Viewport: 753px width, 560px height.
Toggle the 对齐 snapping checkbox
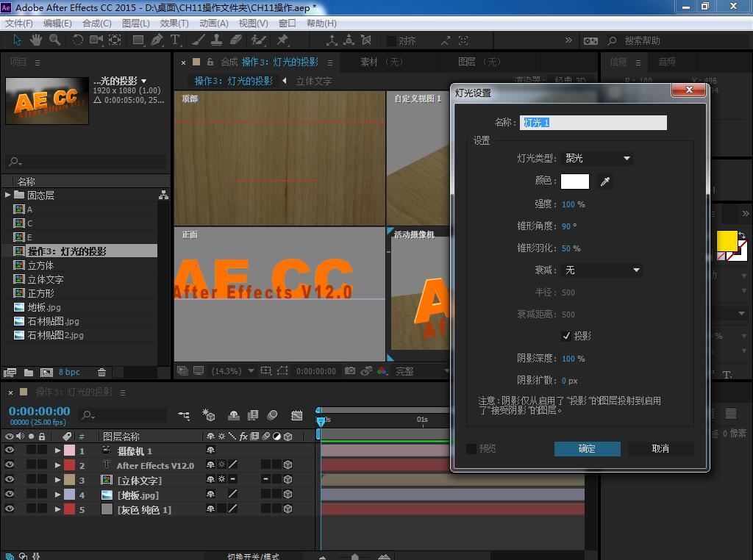[391, 41]
